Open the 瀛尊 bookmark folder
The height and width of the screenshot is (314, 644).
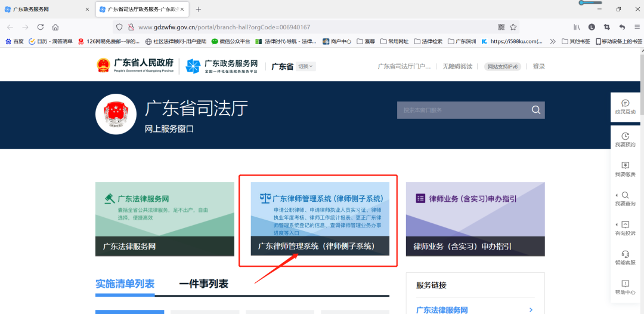(x=366, y=41)
